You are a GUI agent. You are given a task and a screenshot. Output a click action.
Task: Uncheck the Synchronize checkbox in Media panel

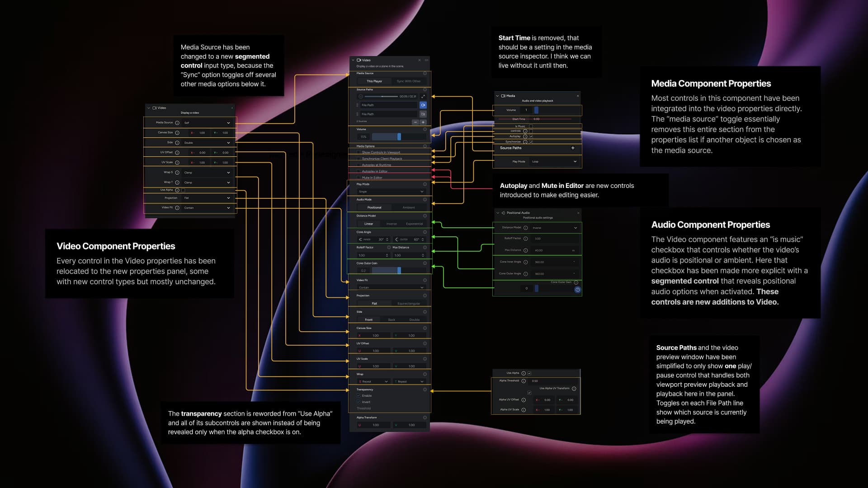click(531, 141)
